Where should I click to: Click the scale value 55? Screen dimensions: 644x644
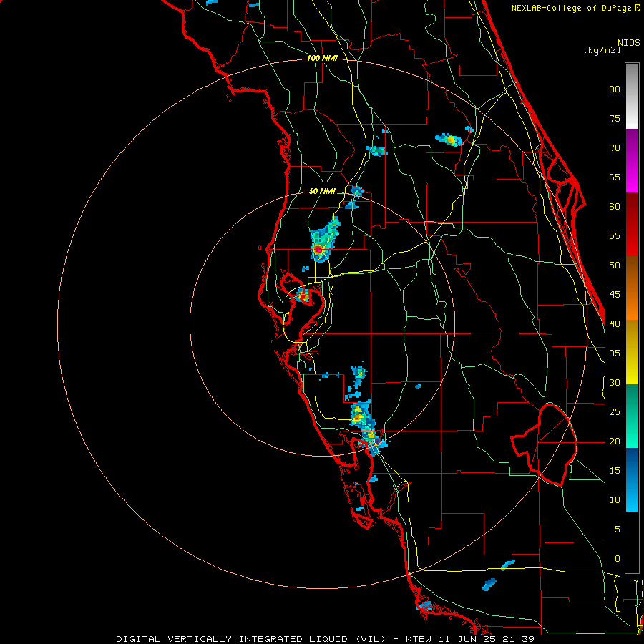[x=615, y=235]
